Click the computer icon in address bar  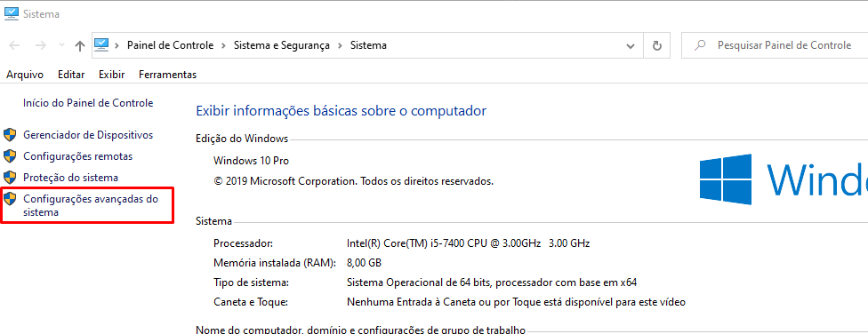101,45
